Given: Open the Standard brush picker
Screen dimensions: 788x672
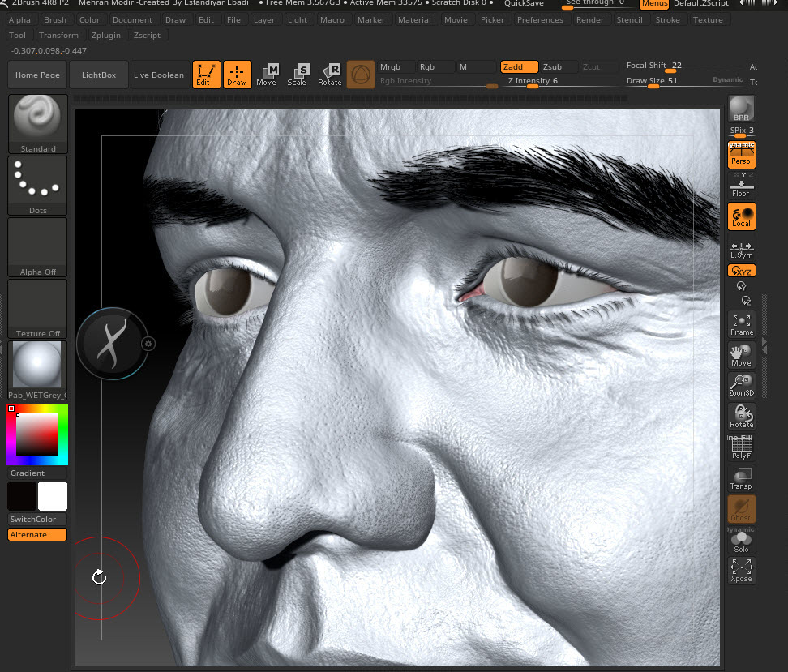Looking at the screenshot, I should coord(37,124).
